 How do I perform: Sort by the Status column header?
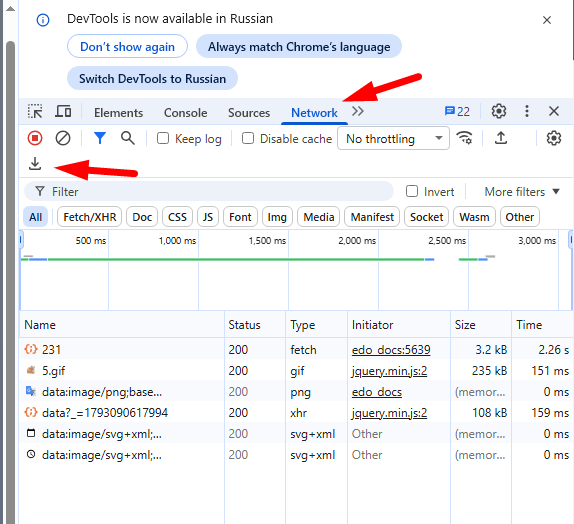pyautogui.click(x=255, y=324)
